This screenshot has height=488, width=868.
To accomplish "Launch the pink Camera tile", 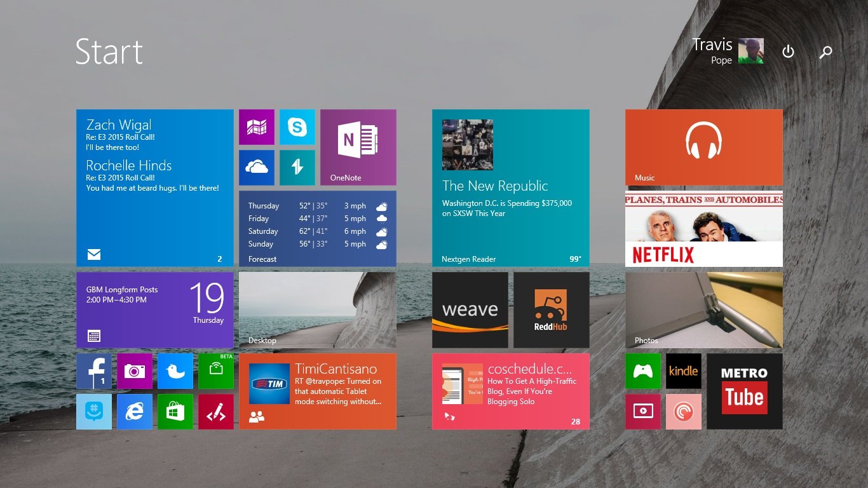I will [135, 371].
